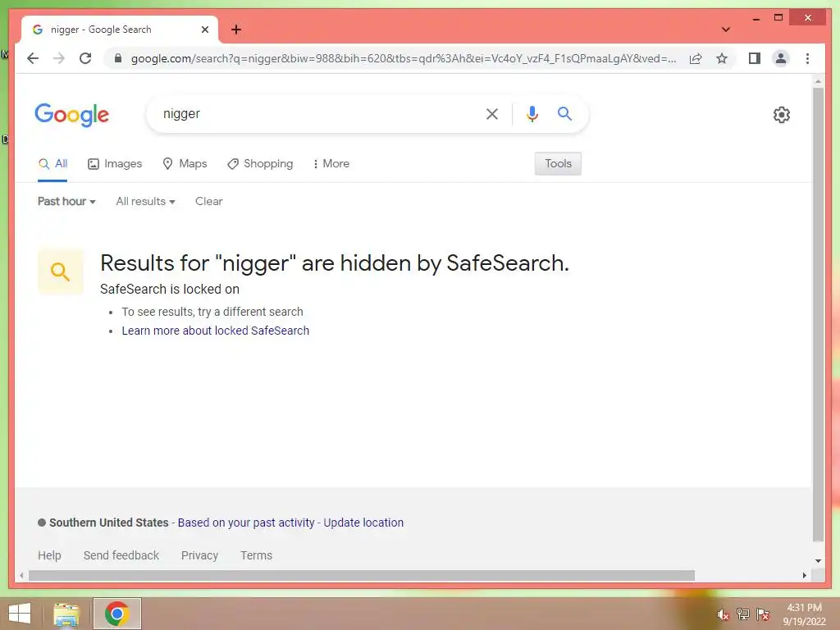840x630 pixels.
Task: Click the Google logo
Action: (72, 115)
